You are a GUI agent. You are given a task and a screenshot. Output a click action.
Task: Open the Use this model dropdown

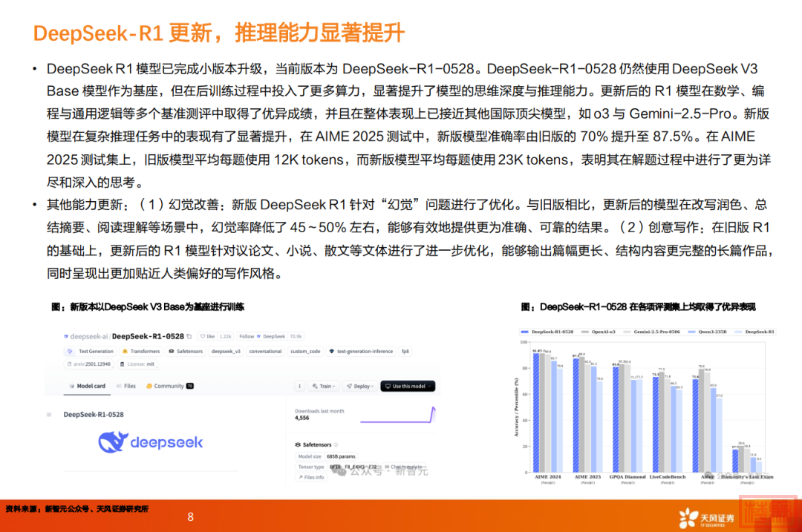click(408, 387)
